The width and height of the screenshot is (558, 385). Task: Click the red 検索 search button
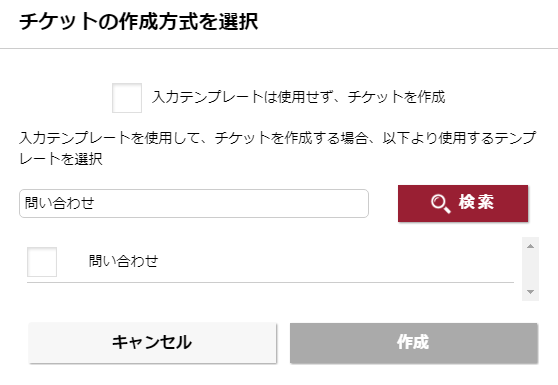(463, 204)
